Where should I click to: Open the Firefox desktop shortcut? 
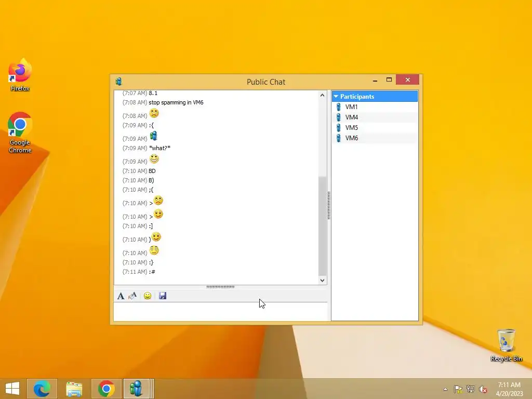(x=20, y=75)
